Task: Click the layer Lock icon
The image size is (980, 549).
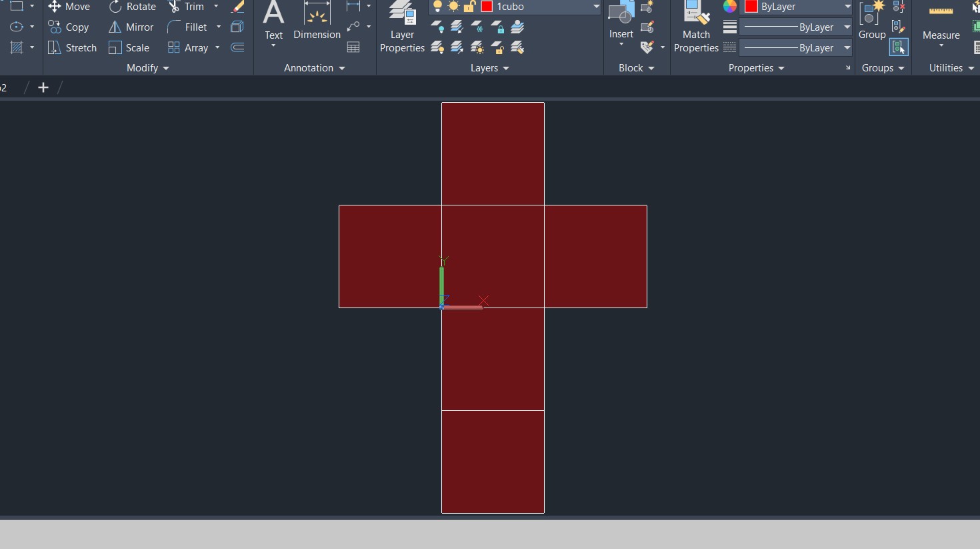Action: 497,27
